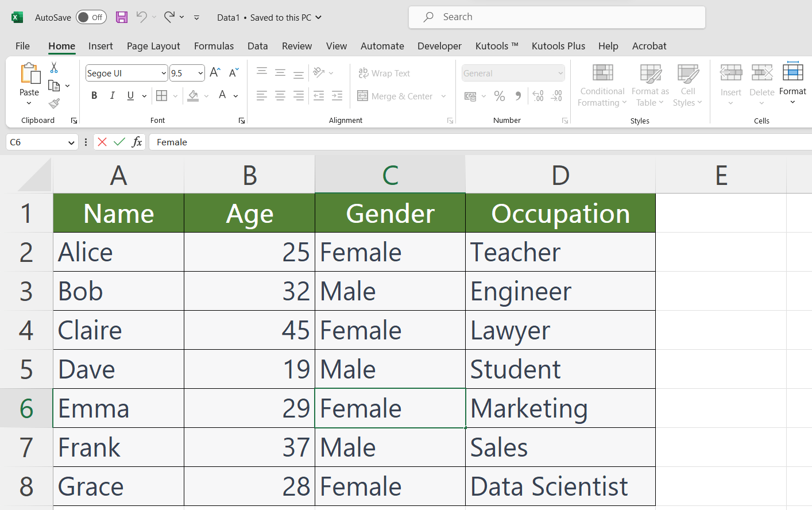This screenshot has height=510, width=812.
Task: Click the Format Painter icon
Action: (53, 103)
